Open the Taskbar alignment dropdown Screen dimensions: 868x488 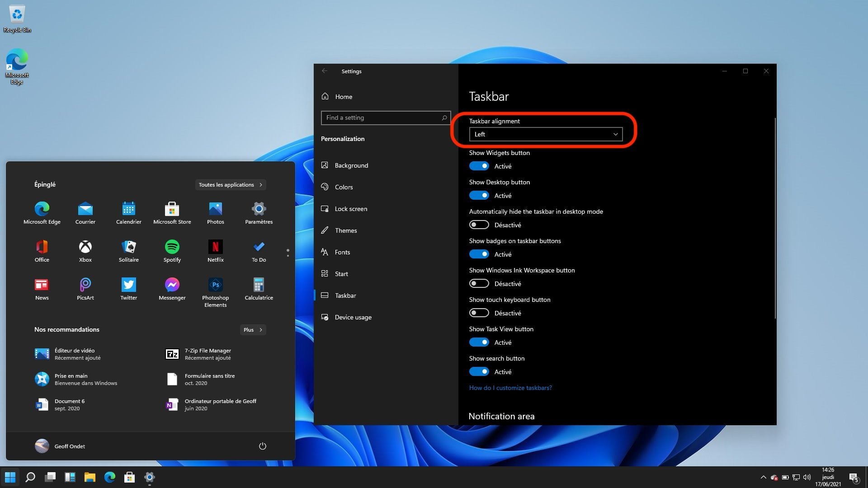(546, 134)
